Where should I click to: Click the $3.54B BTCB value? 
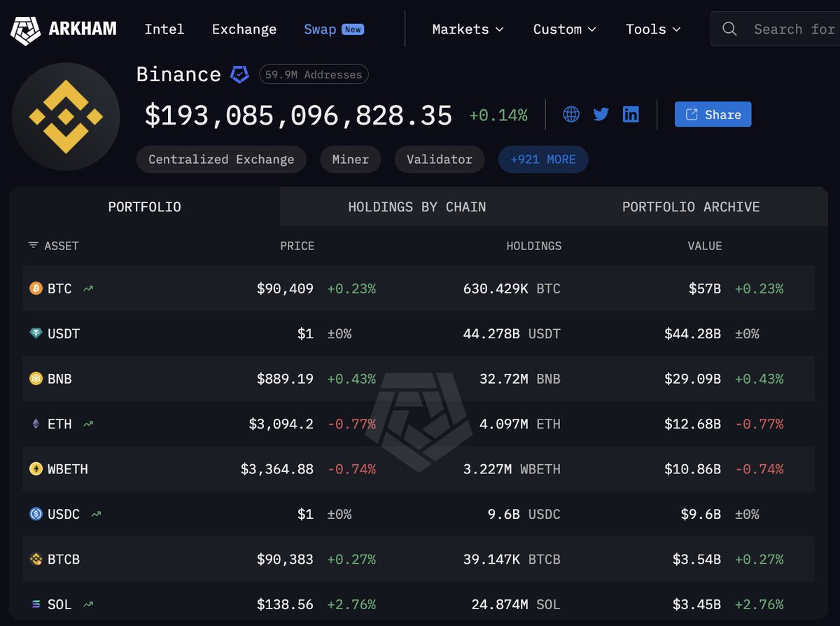coord(697,559)
